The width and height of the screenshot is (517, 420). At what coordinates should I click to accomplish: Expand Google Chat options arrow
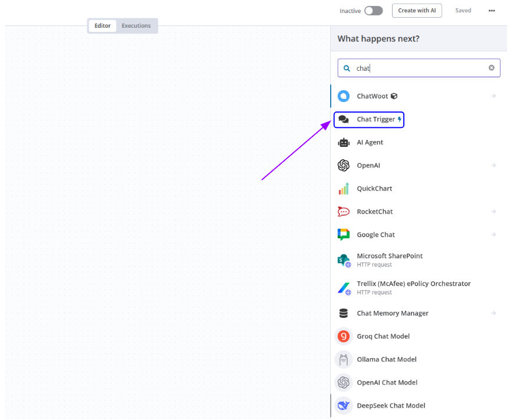pyautogui.click(x=493, y=235)
